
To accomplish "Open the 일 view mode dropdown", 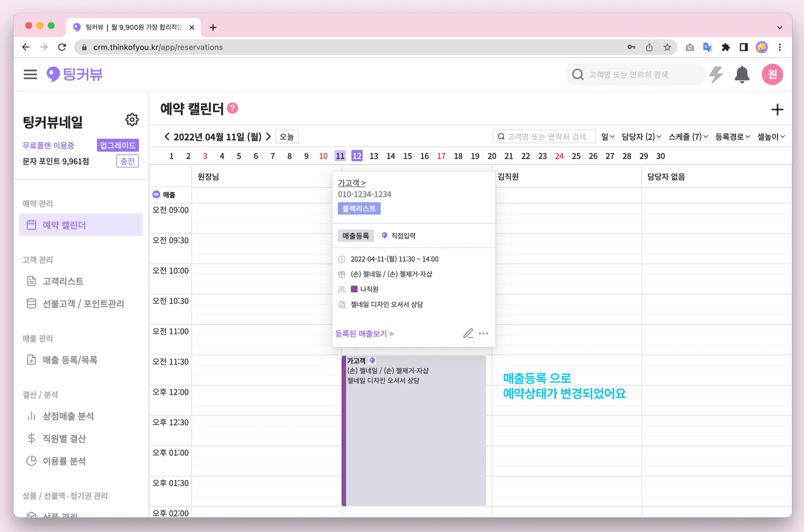I will 607,137.
